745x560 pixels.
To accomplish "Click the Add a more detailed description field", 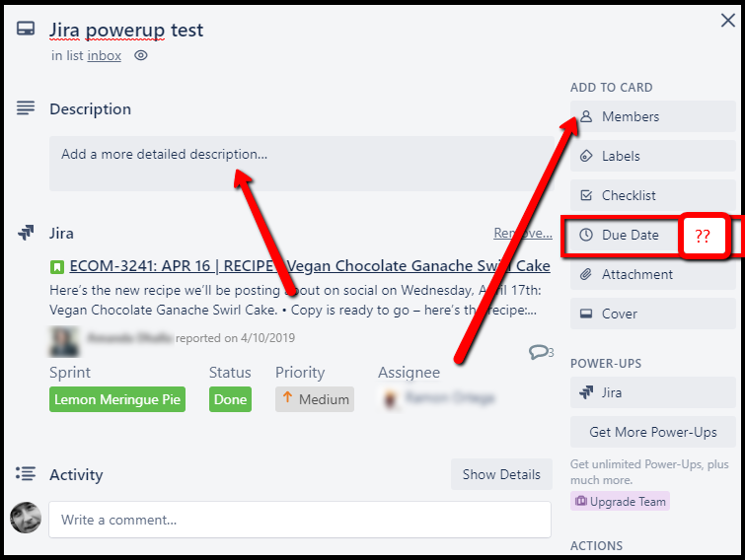I will pyautogui.click(x=301, y=164).
